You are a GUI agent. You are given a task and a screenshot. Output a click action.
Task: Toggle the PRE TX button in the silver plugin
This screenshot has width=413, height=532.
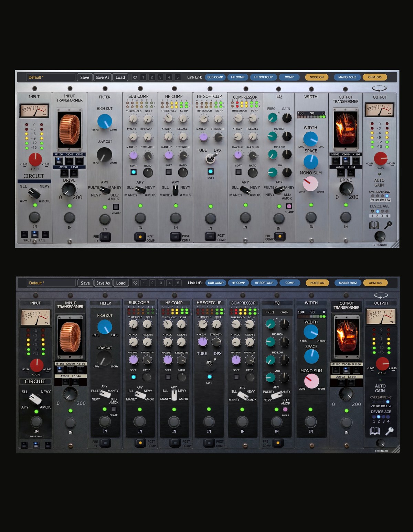point(105,237)
